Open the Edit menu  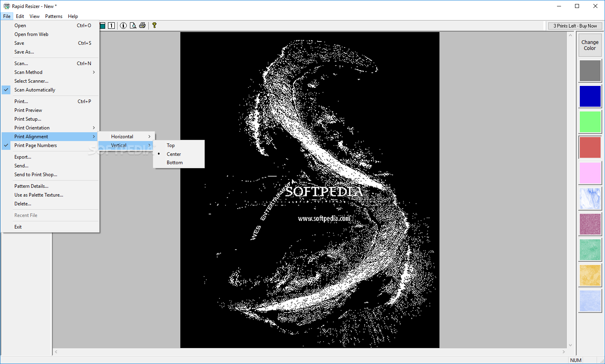[x=20, y=16]
